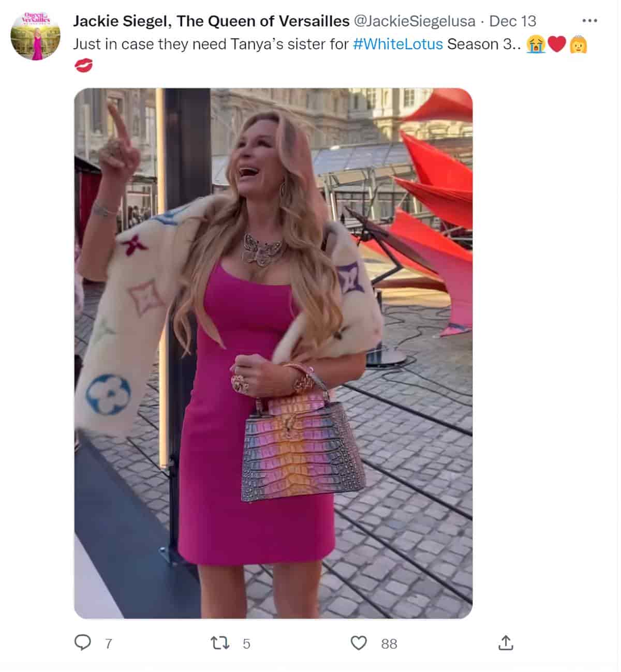
Task: Click the Dec 13 timestamp
Action: 512,21
